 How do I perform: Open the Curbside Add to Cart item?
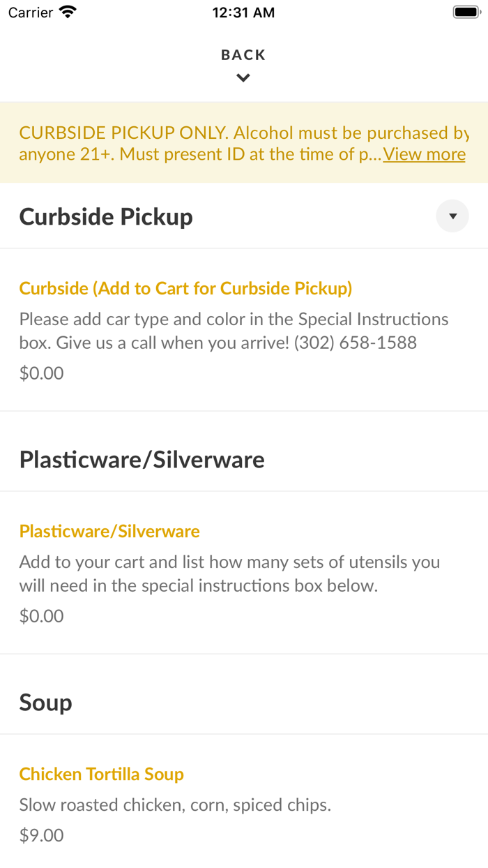click(185, 288)
